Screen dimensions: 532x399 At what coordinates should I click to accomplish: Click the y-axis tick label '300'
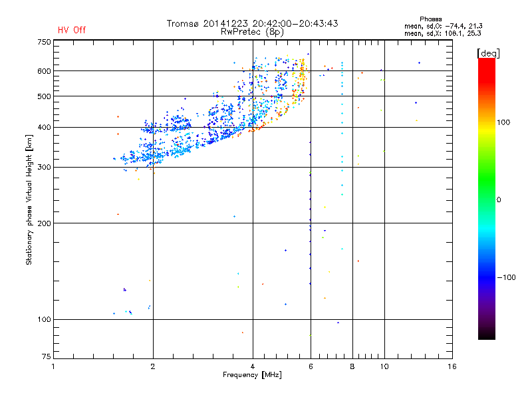44,168
